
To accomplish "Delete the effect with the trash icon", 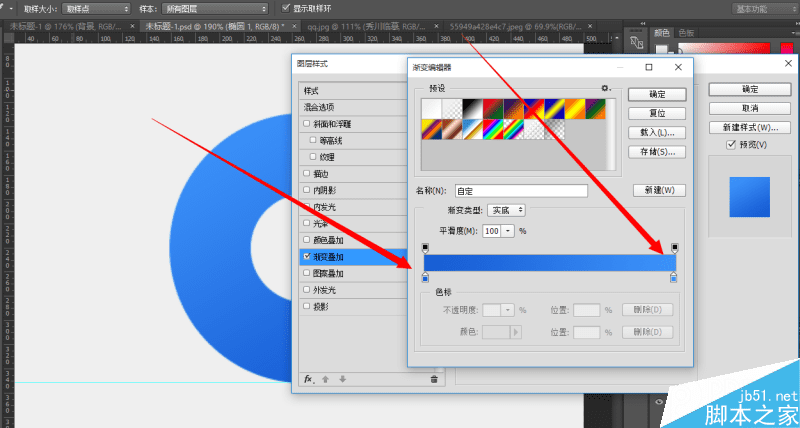I will click(434, 379).
